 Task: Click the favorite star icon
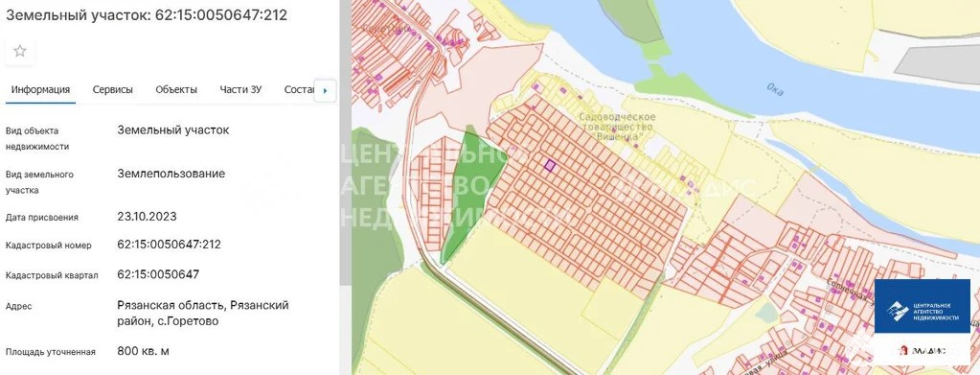click(x=20, y=51)
